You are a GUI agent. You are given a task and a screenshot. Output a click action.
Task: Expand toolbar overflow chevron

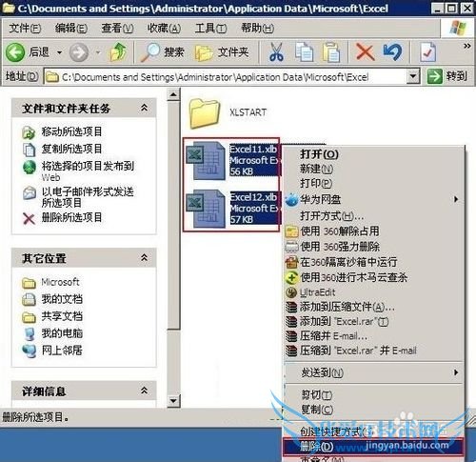point(466,46)
